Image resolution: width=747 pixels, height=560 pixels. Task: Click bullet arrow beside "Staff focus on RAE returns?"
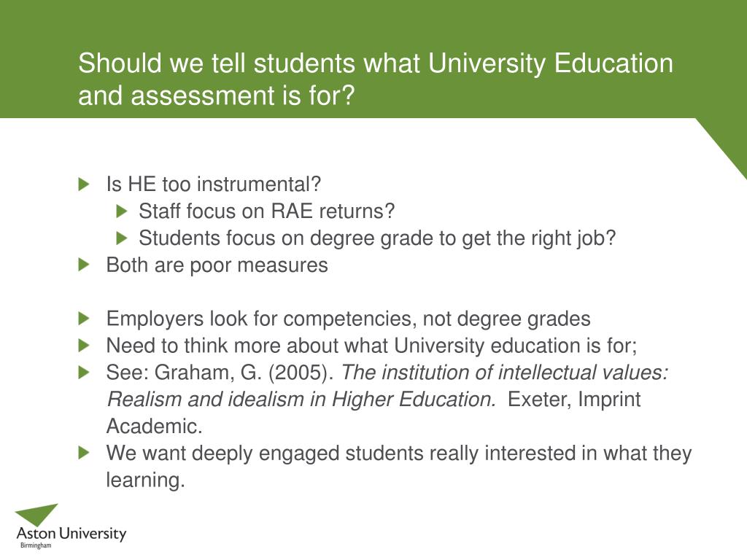122,211
